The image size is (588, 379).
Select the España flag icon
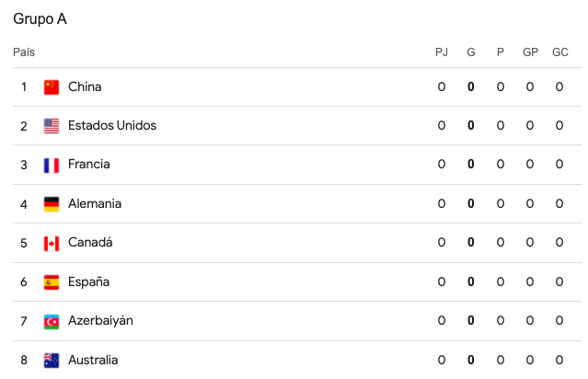52,282
